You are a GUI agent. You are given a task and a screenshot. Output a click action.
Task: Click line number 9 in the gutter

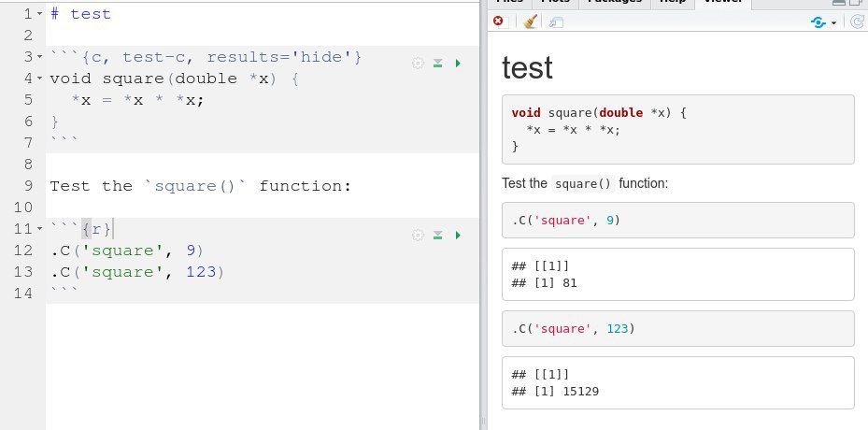coord(28,186)
